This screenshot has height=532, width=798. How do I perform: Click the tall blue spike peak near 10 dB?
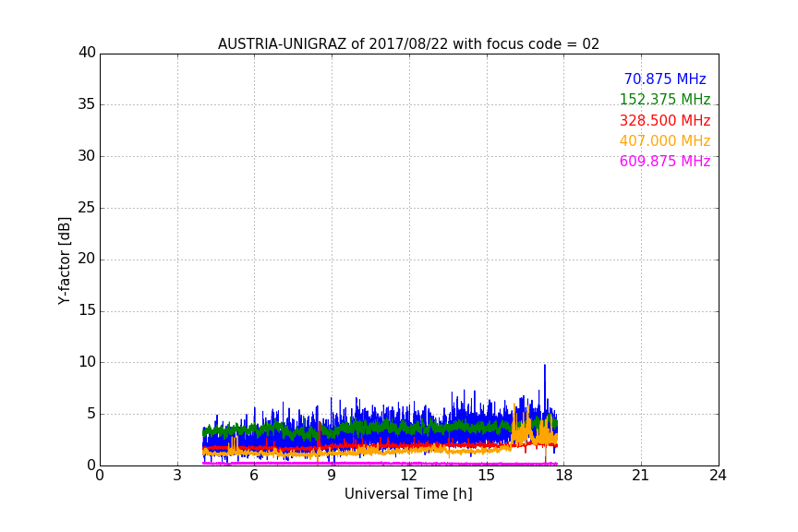[x=545, y=366]
